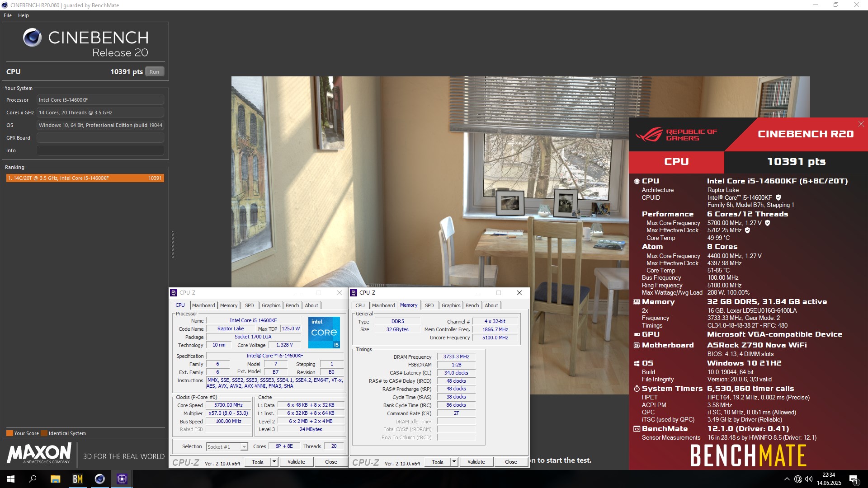Click the Code Name Raptor Lake field

[x=231, y=329]
